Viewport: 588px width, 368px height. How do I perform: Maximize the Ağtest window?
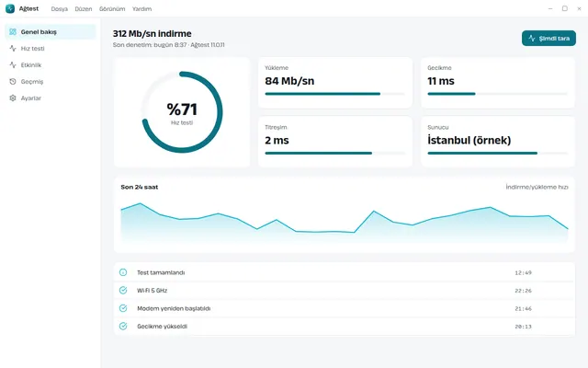(x=565, y=8)
